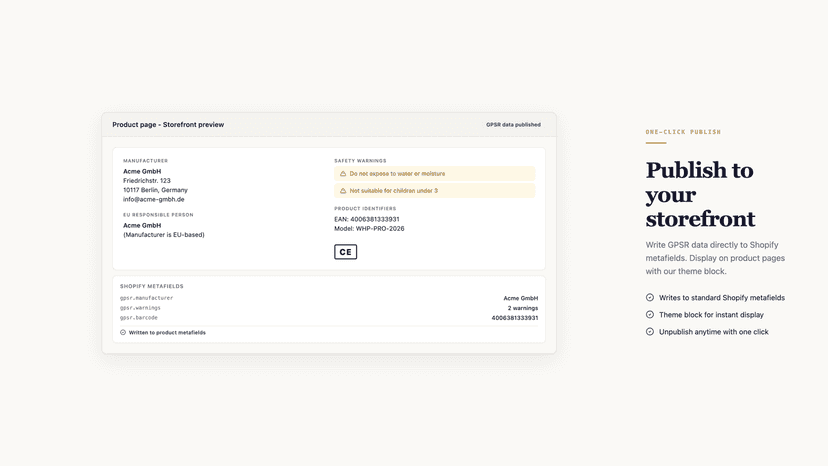The image size is (828, 466).
Task: Click Unpublish anytime with one click text
Action: tap(714, 332)
